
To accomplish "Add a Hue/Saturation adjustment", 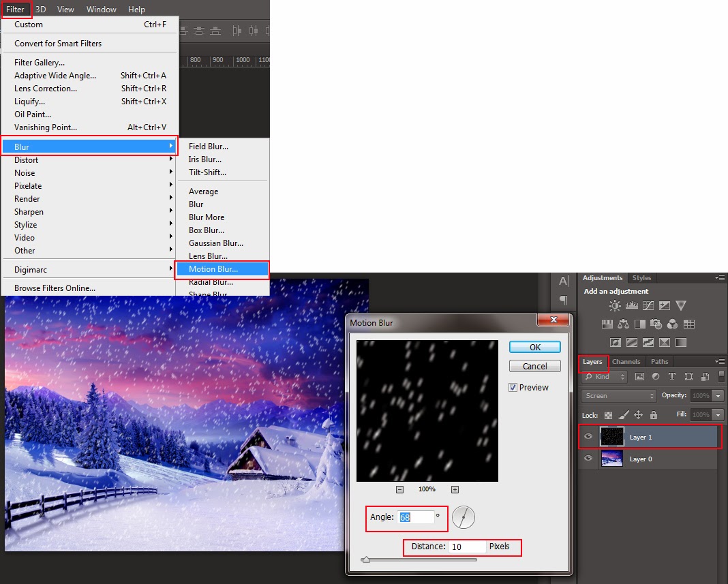I will (606, 324).
